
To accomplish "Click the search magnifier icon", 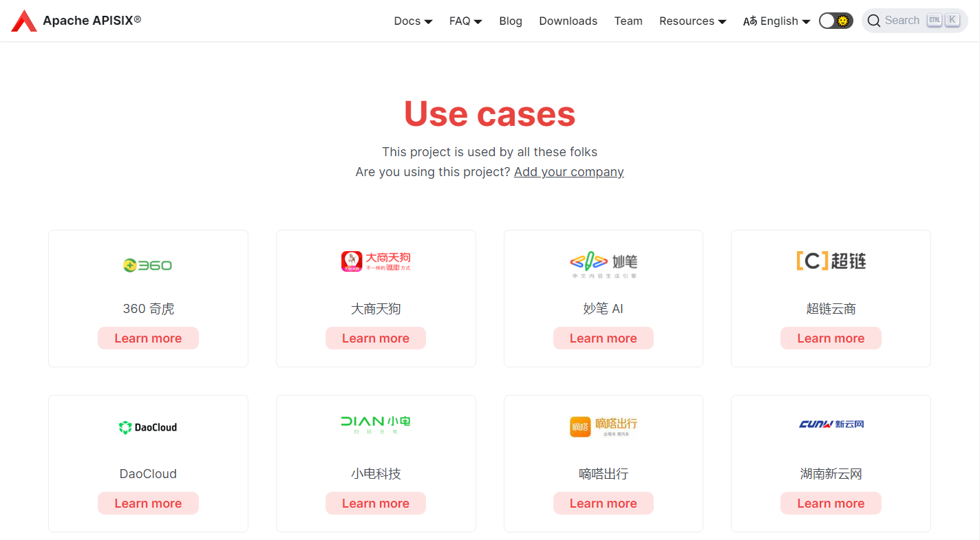I will [x=874, y=21].
